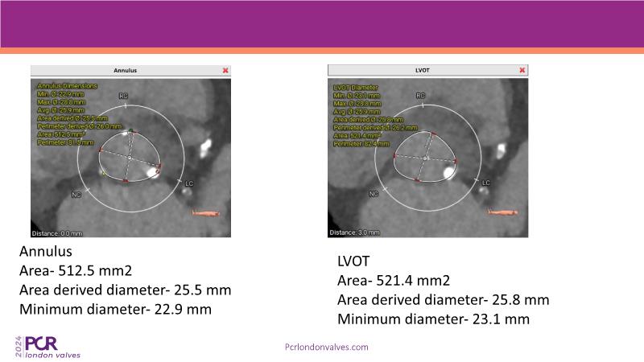This screenshot has height=362, width=644.
Task: Click the green top handle on Annulus contour
Action: (130, 129)
